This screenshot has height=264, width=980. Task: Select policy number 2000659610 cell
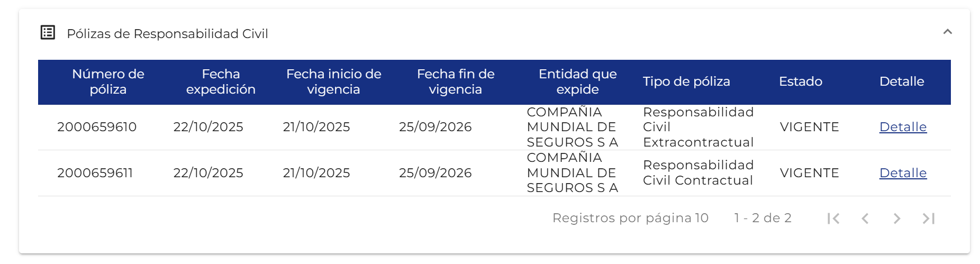coord(97,127)
